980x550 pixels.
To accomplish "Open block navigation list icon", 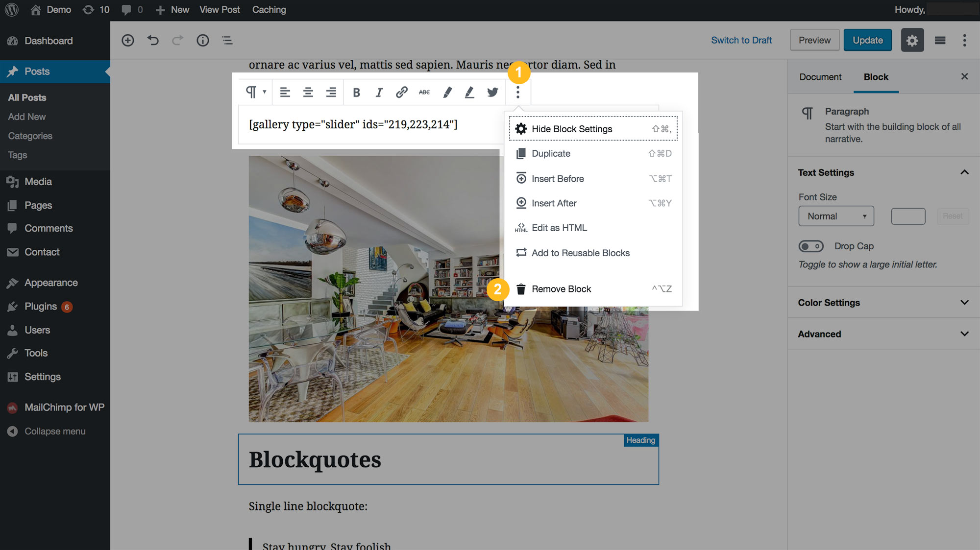I will [x=227, y=40].
